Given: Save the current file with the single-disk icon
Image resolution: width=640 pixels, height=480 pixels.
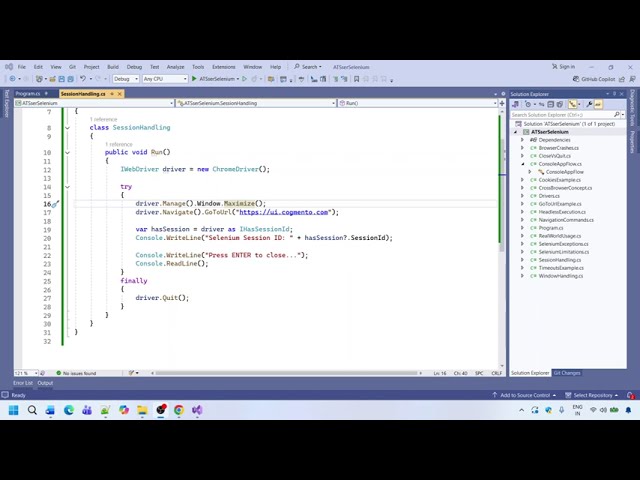Looking at the screenshot, I should [x=62, y=79].
